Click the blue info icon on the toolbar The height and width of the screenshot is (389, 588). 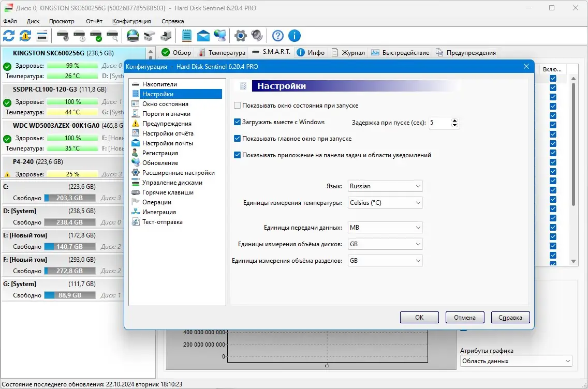pos(294,36)
